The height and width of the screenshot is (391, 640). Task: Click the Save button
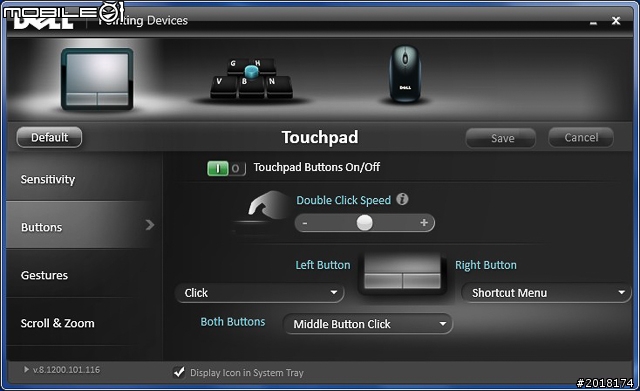(501, 138)
